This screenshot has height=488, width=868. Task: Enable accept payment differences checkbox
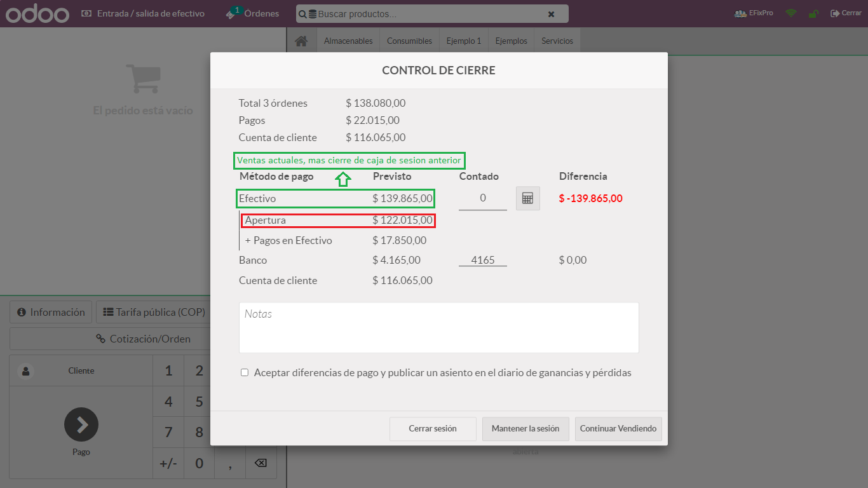pyautogui.click(x=245, y=373)
